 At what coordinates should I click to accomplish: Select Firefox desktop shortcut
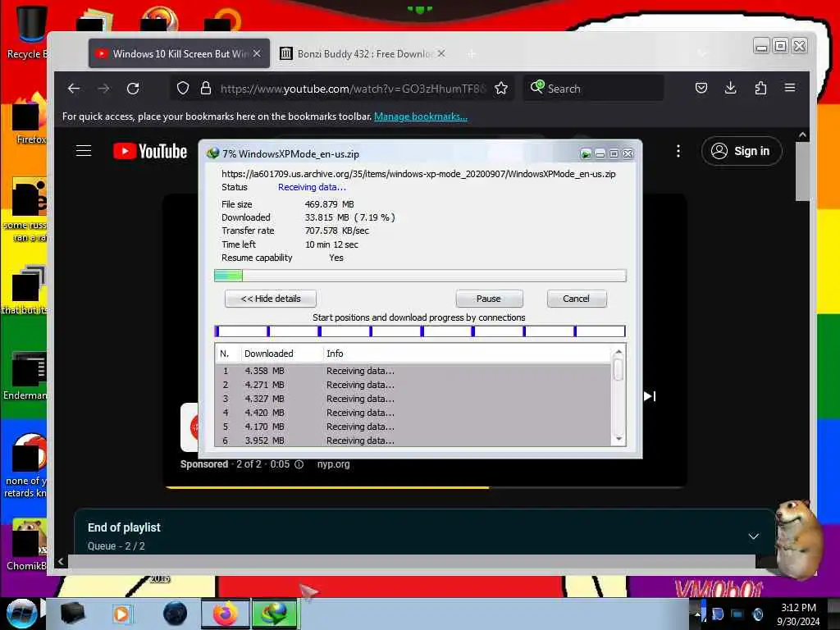point(30,121)
